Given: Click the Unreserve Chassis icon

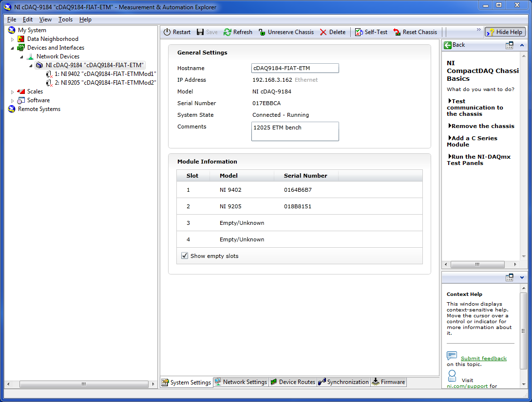Looking at the screenshot, I should [262, 32].
